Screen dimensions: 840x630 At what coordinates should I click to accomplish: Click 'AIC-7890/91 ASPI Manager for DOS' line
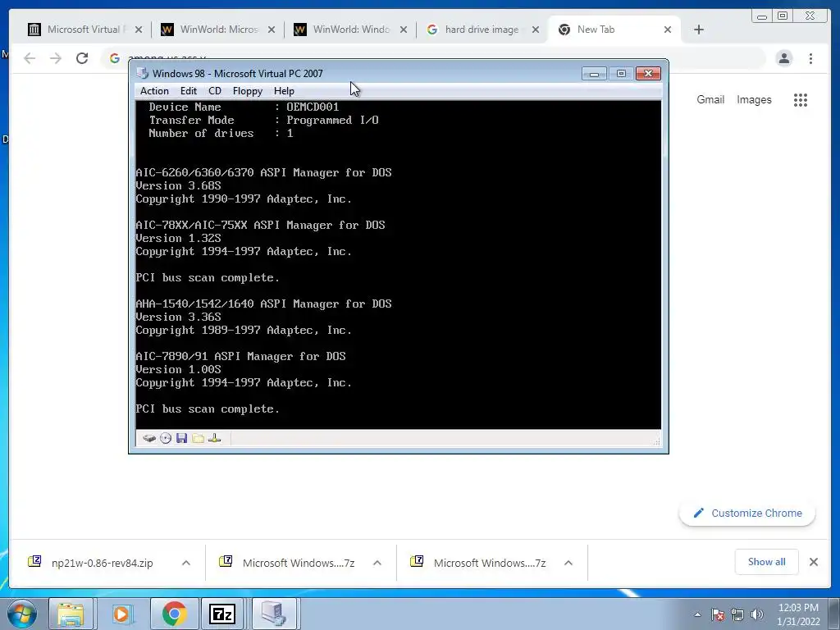pos(240,356)
